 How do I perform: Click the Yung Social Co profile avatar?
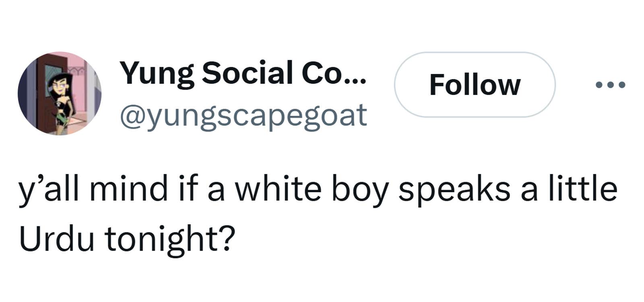pos(60,93)
